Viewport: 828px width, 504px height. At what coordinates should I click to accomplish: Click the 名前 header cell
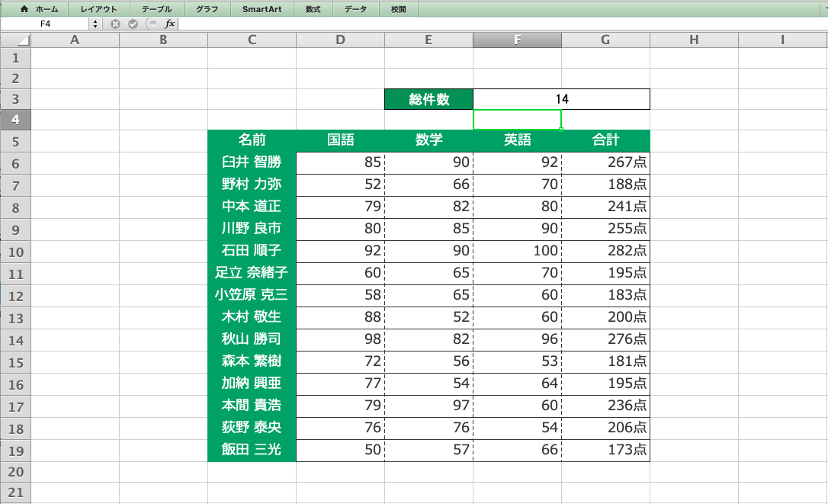(252, 140)
